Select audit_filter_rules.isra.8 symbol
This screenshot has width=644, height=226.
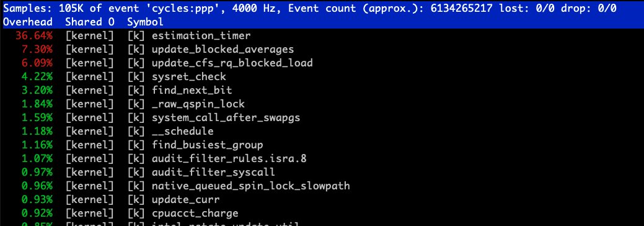[229, 158]
